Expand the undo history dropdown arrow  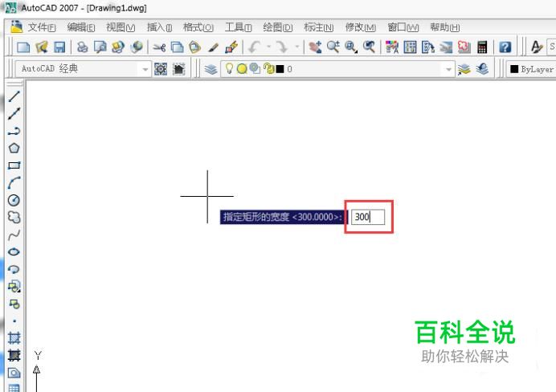pos(269,47)
